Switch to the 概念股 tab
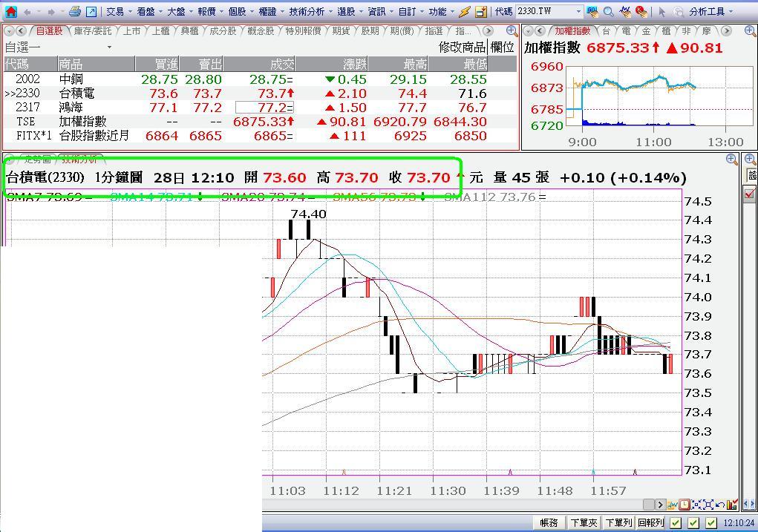The width and height of the screenshot is (758, 532). [261, 31]
